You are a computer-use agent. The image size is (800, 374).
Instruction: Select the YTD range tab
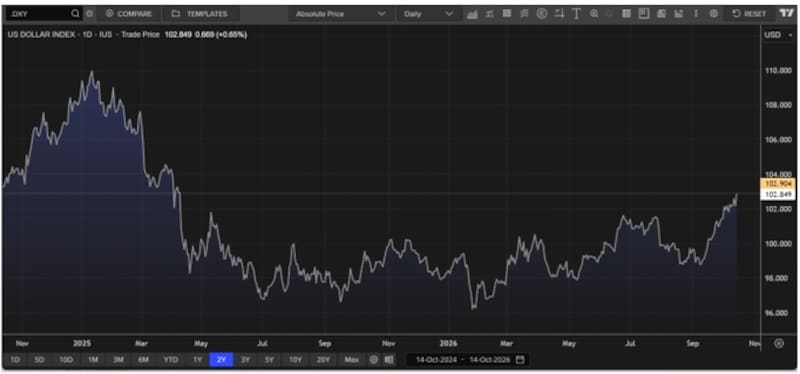[x=171, y=360]
